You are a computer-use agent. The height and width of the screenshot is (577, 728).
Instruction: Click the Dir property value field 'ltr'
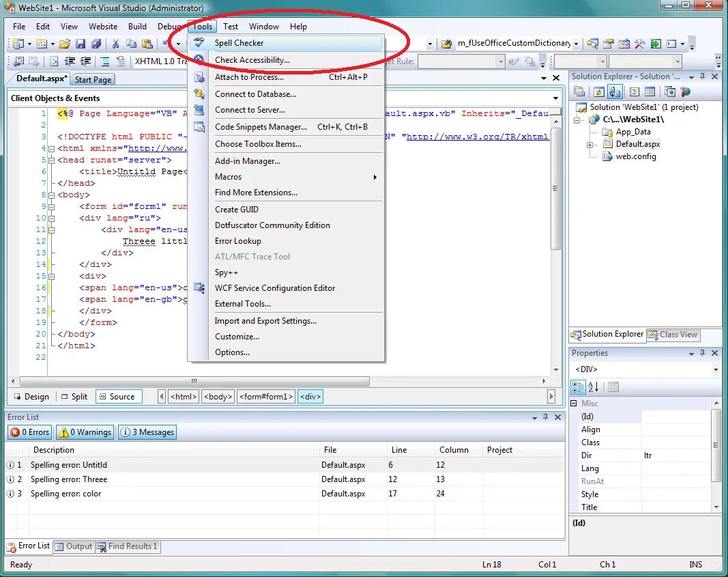tap(675, 455)
